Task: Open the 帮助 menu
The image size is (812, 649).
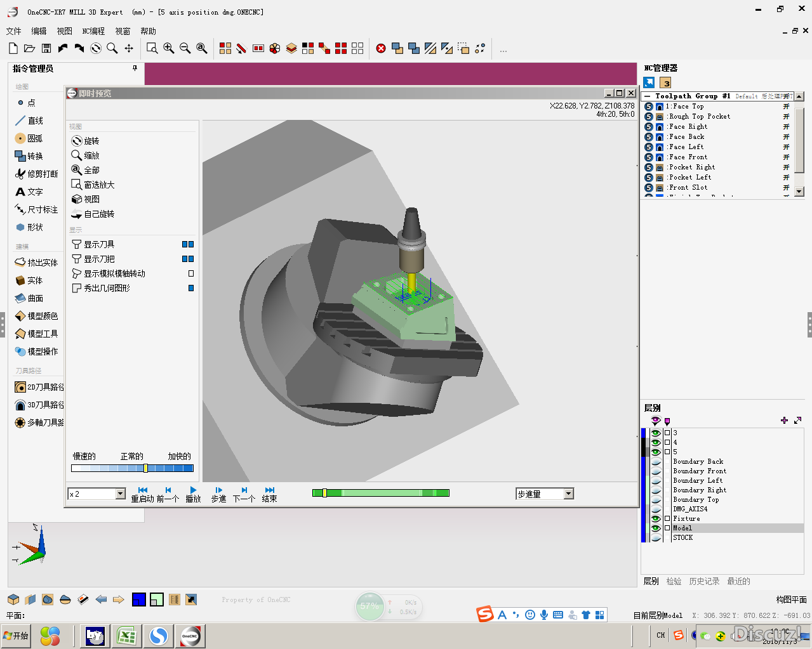Action: click(148, 31)
